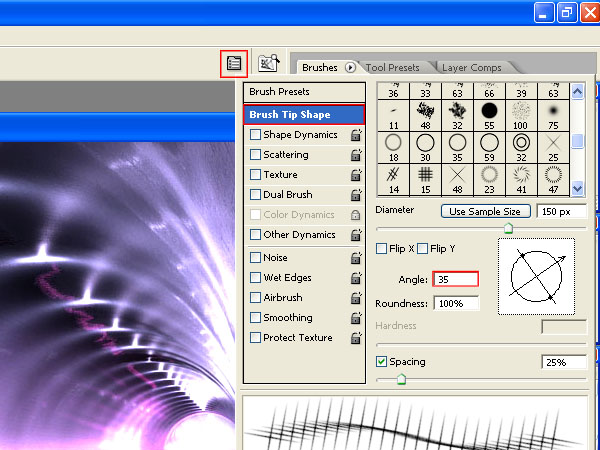Tick the Protect Texture checkbox

pos(255,338)
